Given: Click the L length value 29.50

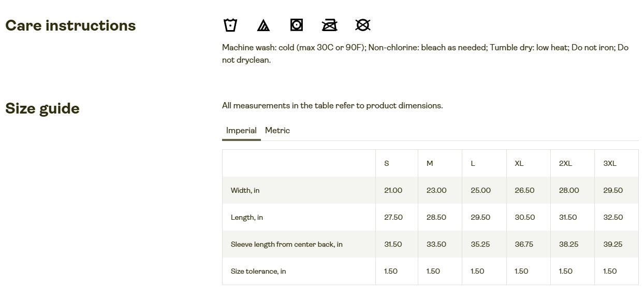Looking at the screenshot, I should 480,217.
